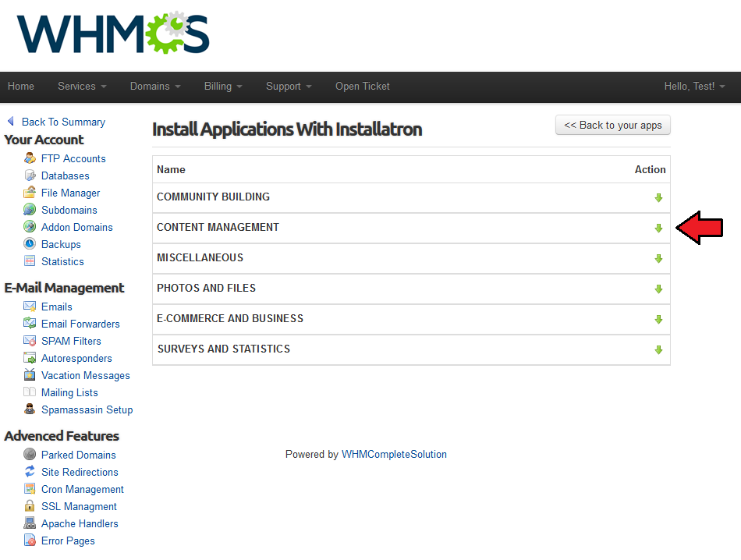The height and width of the screenshot is (560, 741).
Task: Open the Backups link
Action: click(61, 244)
